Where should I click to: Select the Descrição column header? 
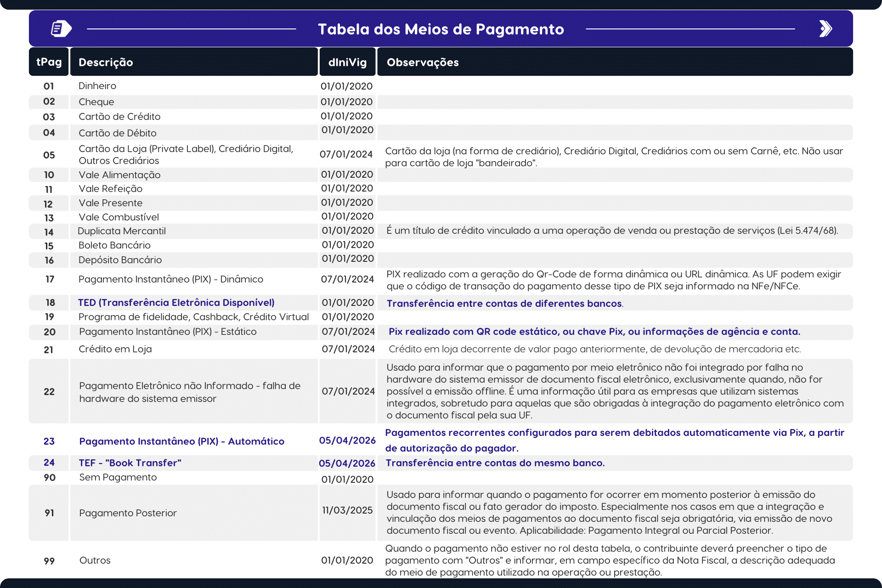pyautogui.click(x=106, y=62)
